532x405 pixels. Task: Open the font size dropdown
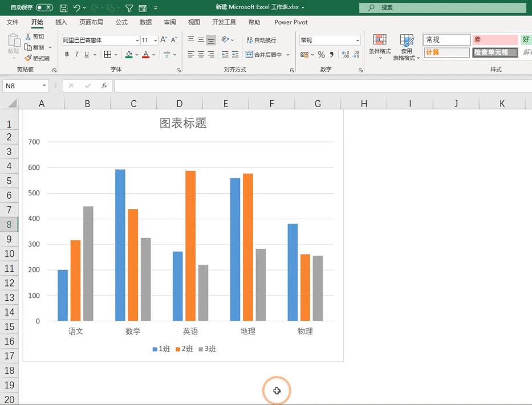[155, 40]
